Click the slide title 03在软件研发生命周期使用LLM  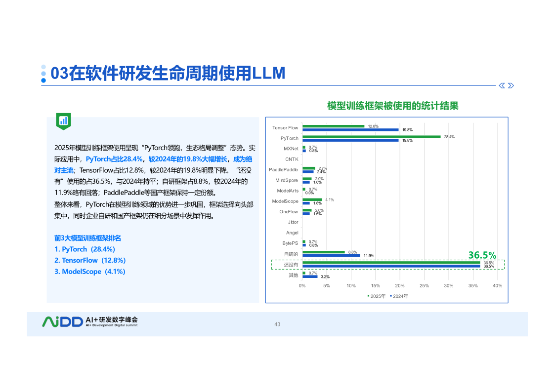click(168, 73)
